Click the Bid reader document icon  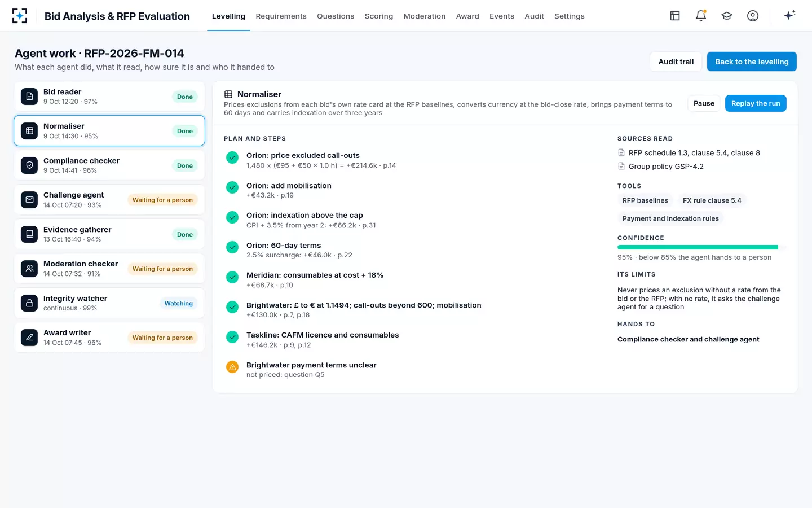(x=29, y=97)
